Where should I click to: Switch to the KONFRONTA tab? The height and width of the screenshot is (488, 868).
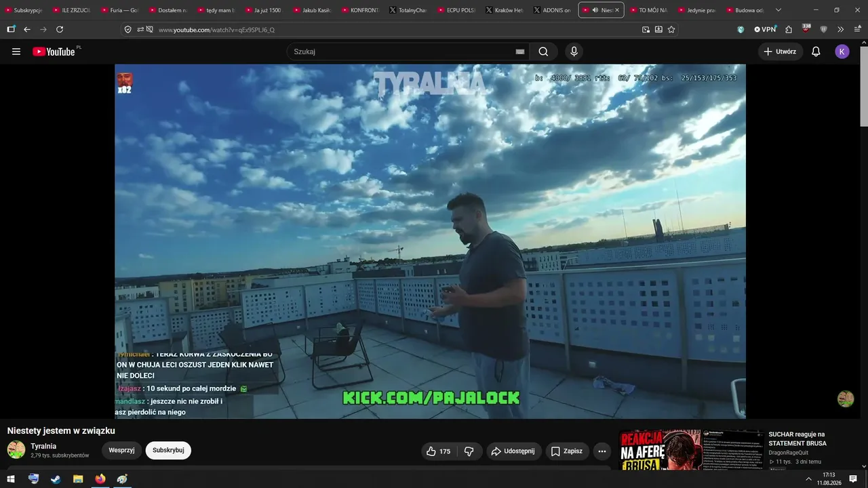(x=360, y=10)
